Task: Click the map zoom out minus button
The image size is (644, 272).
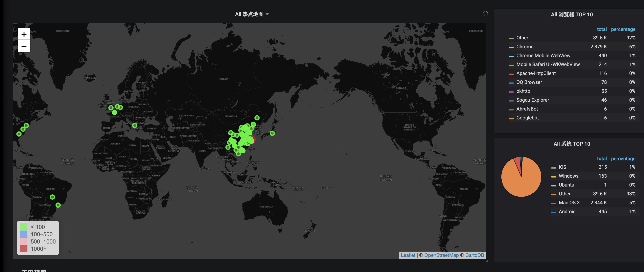Action: click(x=24, y=46)
